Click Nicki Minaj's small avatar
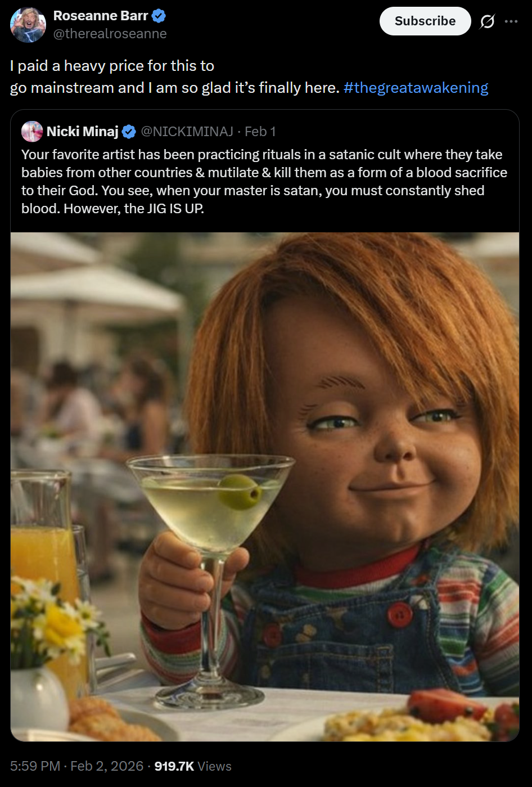Image resolution: width=532 pixels, height=787 pixels. click(x=32, y=132)
